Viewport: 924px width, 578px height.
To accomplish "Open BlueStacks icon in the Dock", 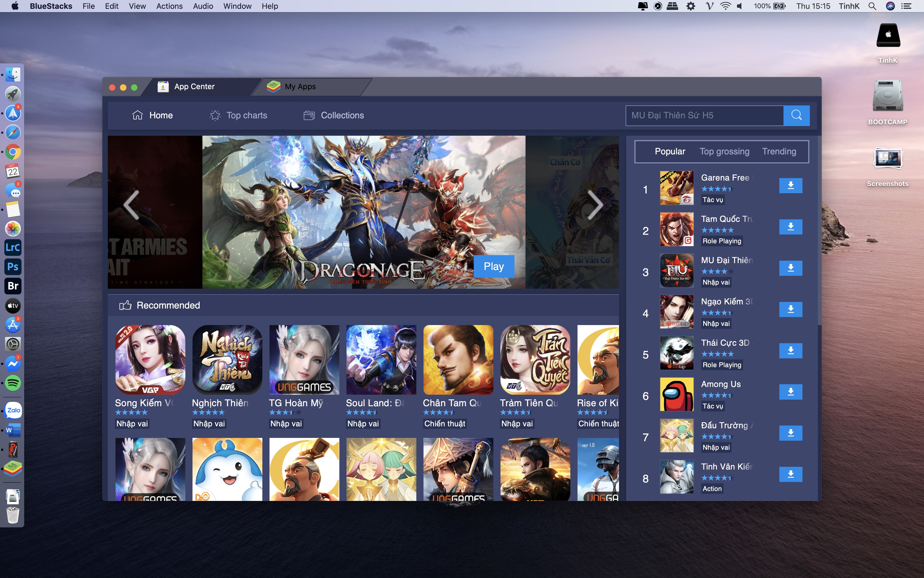I will tap(13, 469).
